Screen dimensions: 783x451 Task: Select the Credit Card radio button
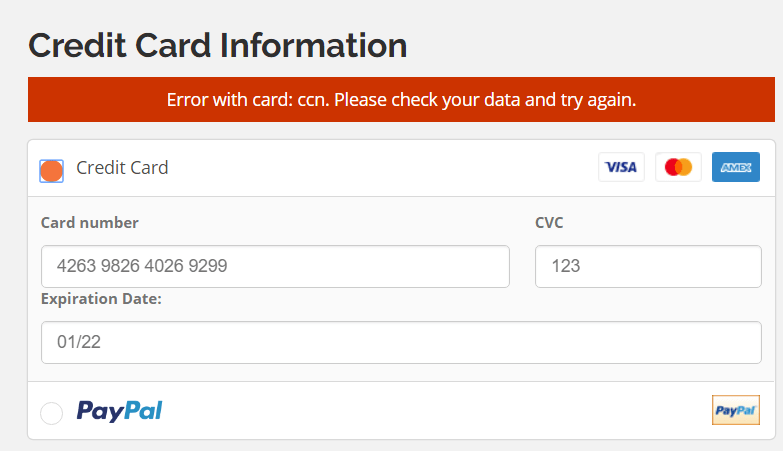[52, 171]
